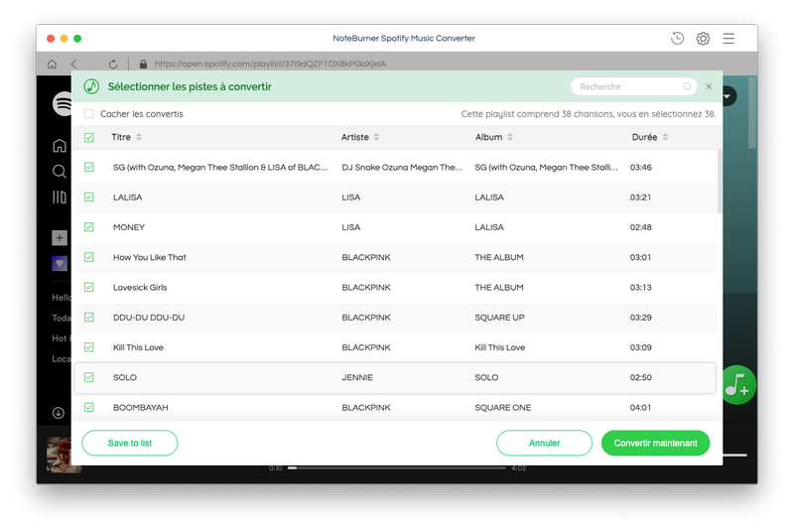Open hamburger menu in title bar

click(x=728, y=39)
